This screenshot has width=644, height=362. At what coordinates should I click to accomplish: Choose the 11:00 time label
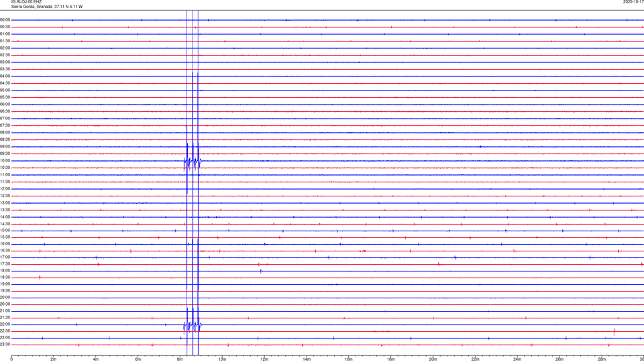point(5,174)
